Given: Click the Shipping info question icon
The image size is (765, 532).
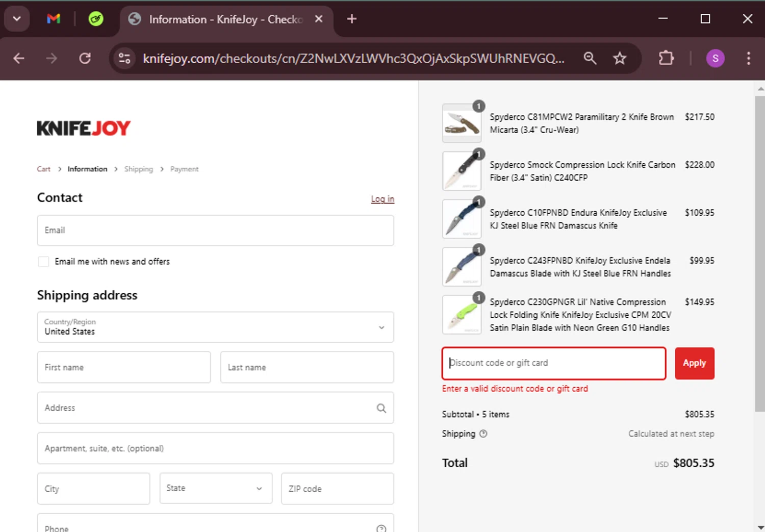Looking at the screenshot, I should (483, 434).
